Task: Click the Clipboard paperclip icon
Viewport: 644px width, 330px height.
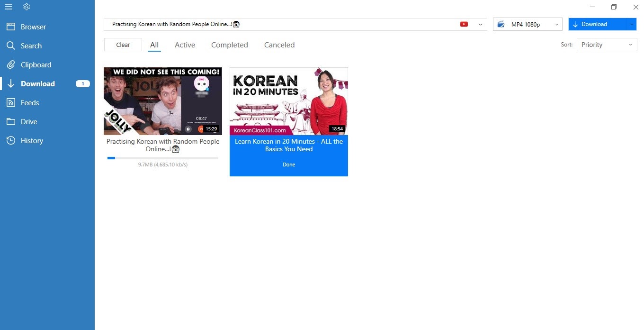Action: (x=11, y=65)
